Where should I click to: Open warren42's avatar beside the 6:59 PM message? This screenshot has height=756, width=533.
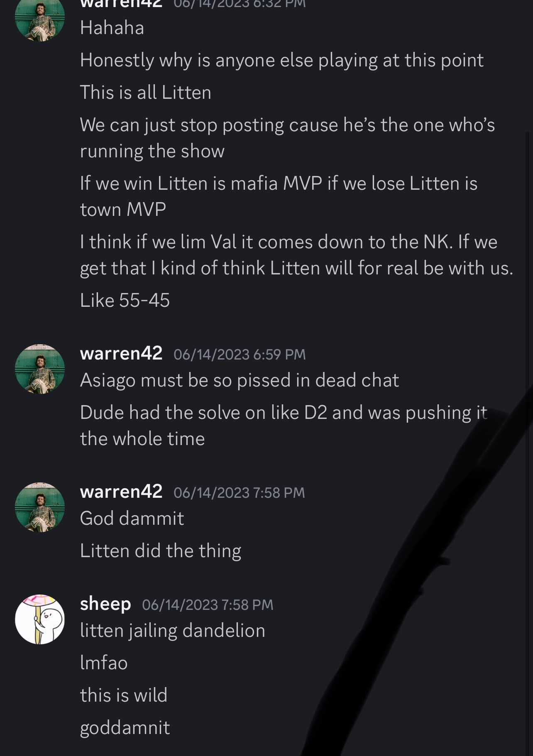click(40, 369)
